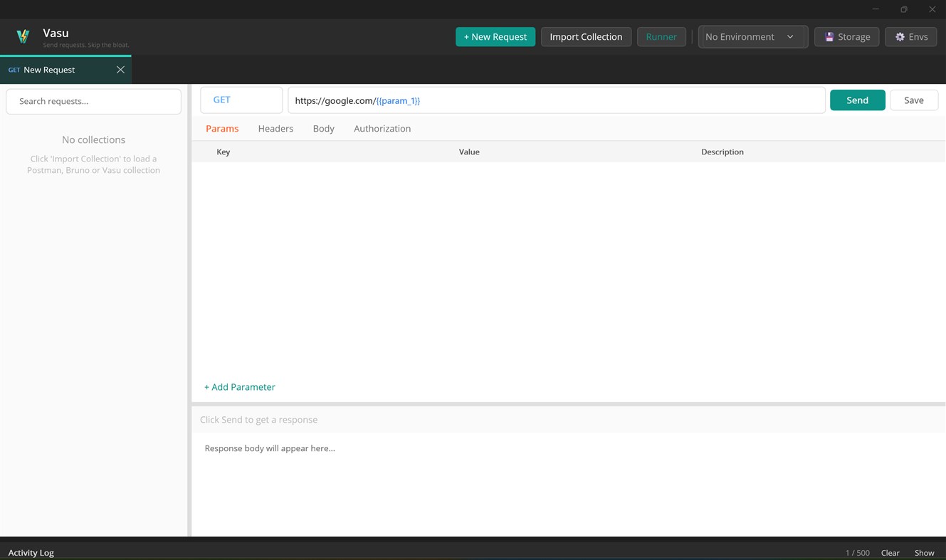
Task: Click the Envs gear icon
Action: tap(900, 37)
